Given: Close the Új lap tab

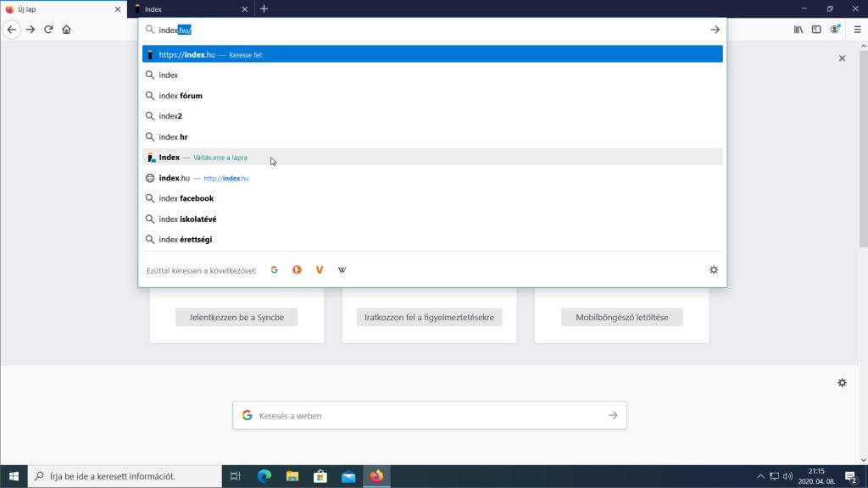Looking at the screenshot, I should point(117,8).
